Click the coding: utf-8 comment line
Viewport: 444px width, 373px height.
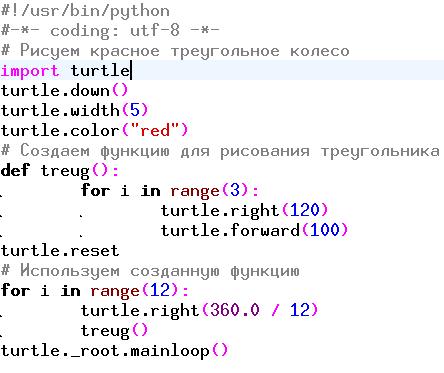110,31
